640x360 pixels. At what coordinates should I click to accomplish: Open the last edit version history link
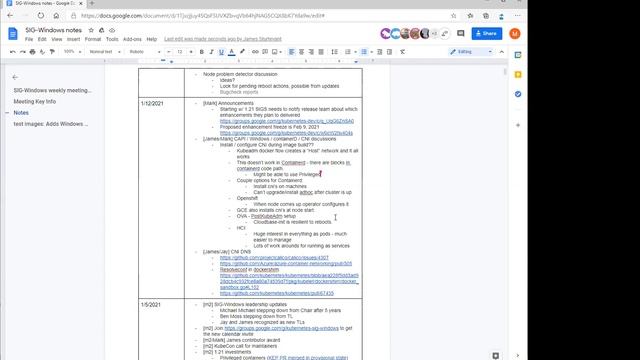tap(223, 39)
